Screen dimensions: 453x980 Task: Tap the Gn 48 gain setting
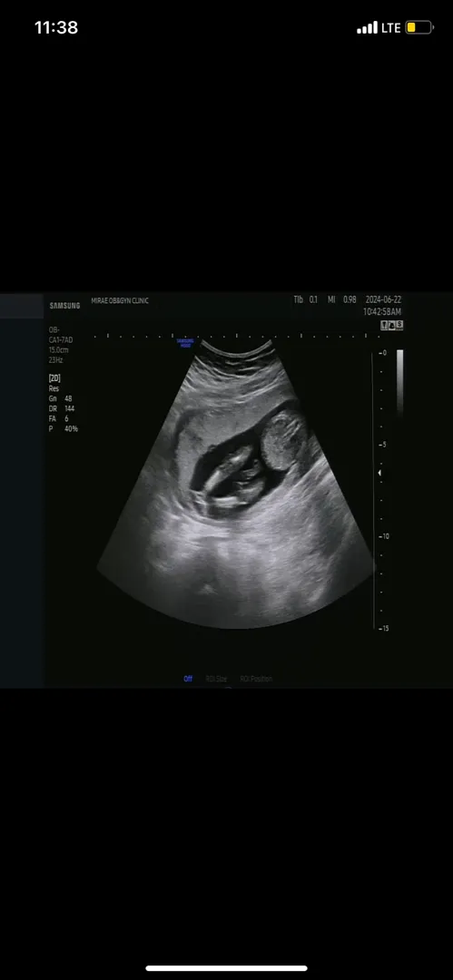point(60,398)
